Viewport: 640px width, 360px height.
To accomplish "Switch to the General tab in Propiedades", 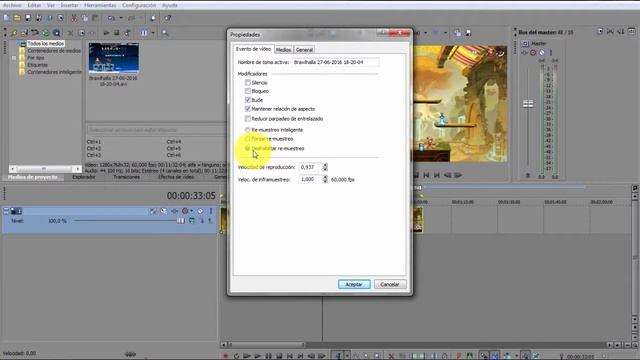I will point(304,49).
